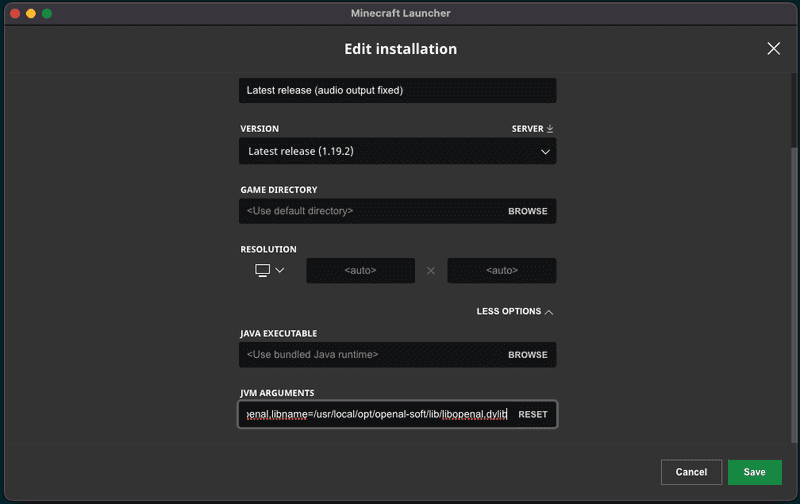Click the red macOS close window button
Image resolution: width=800 pixels, height=504 pixels.
coord(15,13)
